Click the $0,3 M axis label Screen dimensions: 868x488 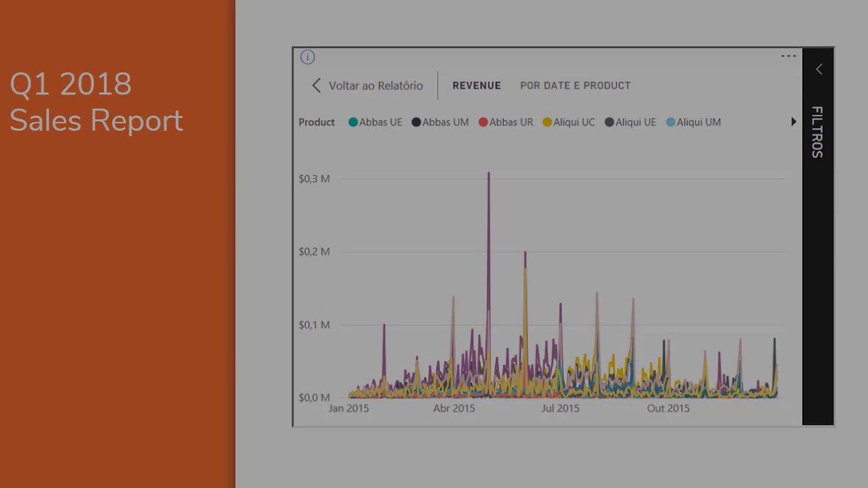(x=314, y=179)
